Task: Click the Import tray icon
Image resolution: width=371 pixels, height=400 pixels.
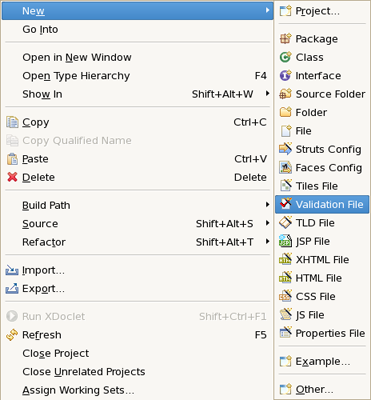Action: pos(12,270)
